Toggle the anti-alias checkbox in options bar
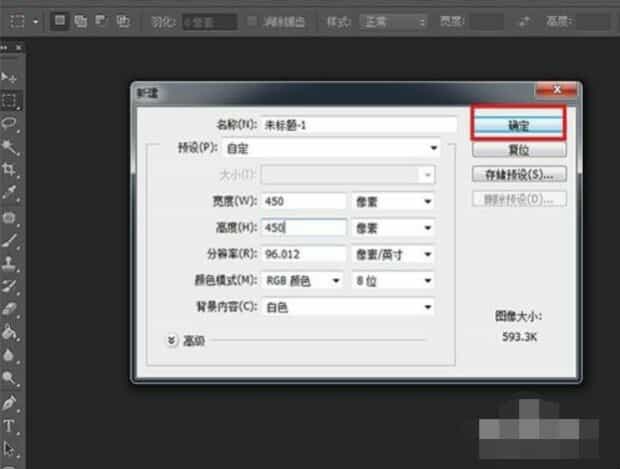The width and height of the screenshot is (620, 469). (252, 20)
